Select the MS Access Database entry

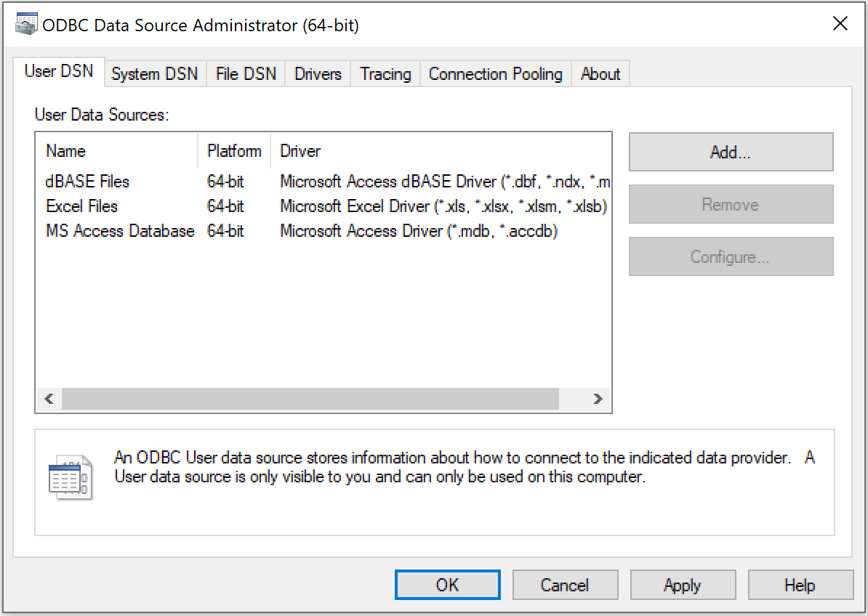coord(120,231)
